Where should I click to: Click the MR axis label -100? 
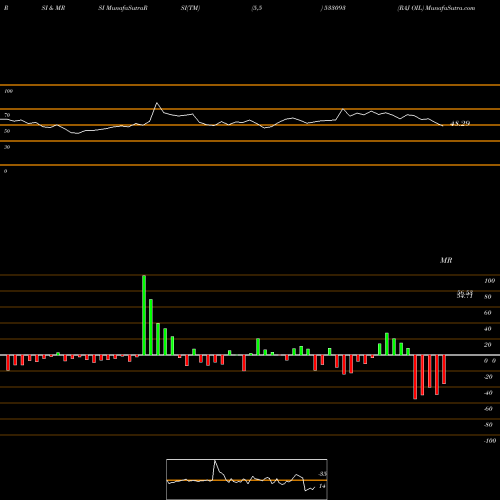(x=490, y=441)
